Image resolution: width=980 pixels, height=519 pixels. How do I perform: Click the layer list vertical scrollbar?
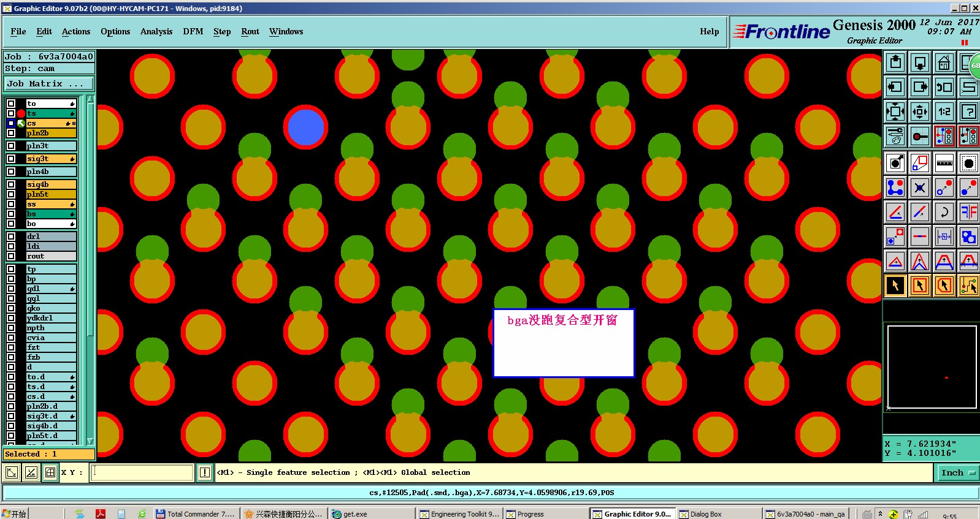tap(91, 220)
